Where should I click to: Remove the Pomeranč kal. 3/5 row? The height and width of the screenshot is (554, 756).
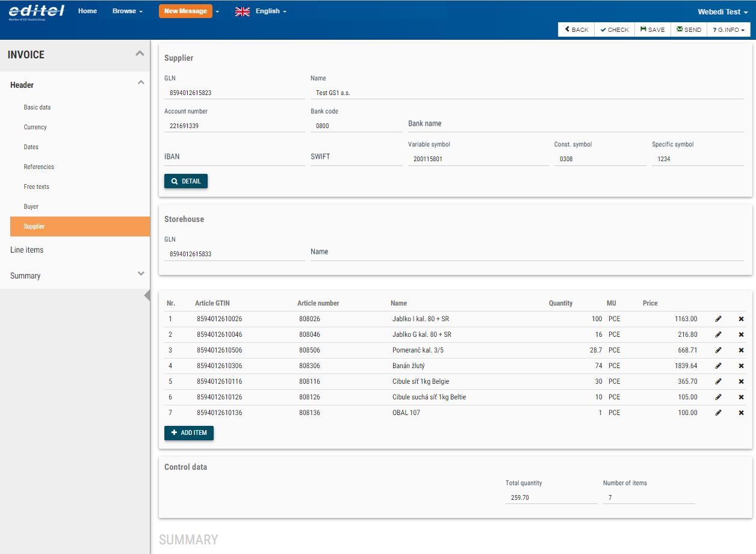(x=741, y=350)
